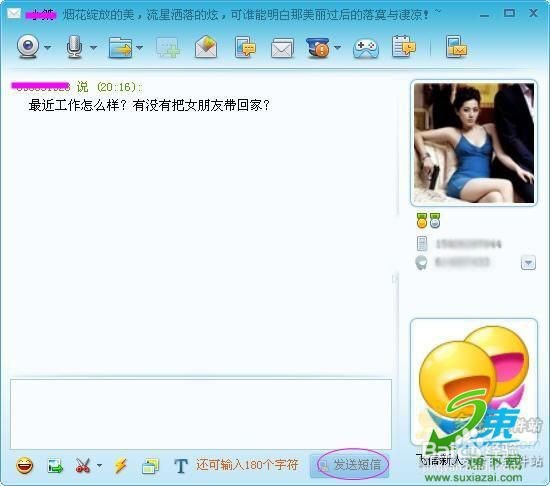This screenshot has width=550, height=486.
Task: Open the game controller icon
Action: pyautogui.click(x=365, y=49)
